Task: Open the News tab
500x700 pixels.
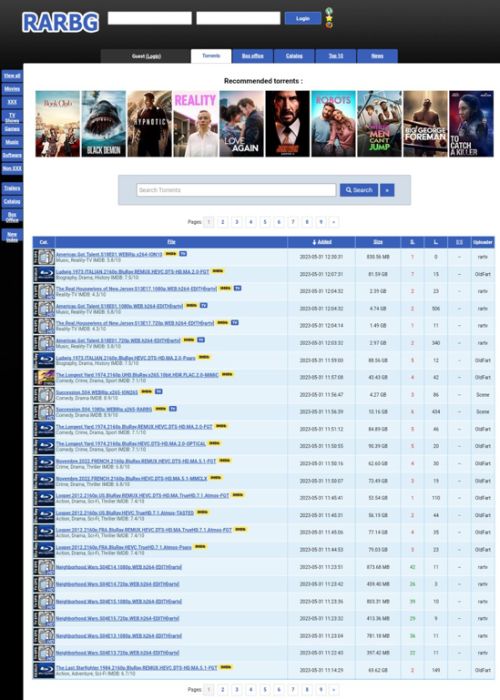Action: point(377,56)
